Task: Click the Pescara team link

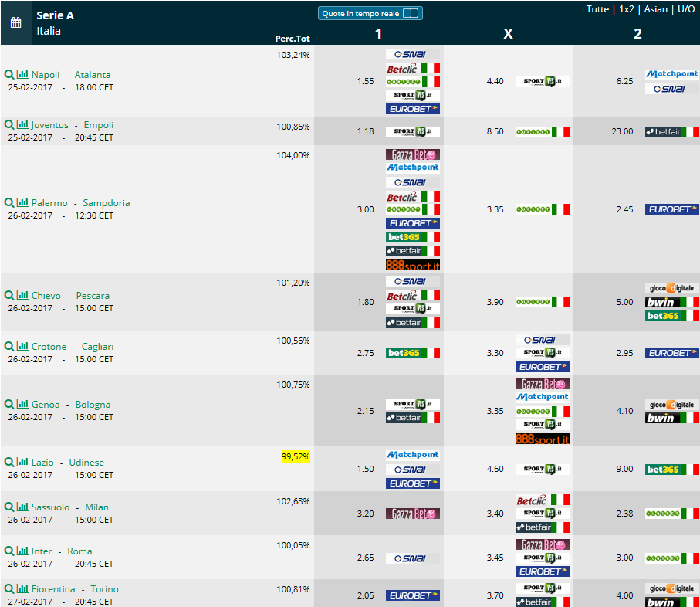Action: (93, 296)
